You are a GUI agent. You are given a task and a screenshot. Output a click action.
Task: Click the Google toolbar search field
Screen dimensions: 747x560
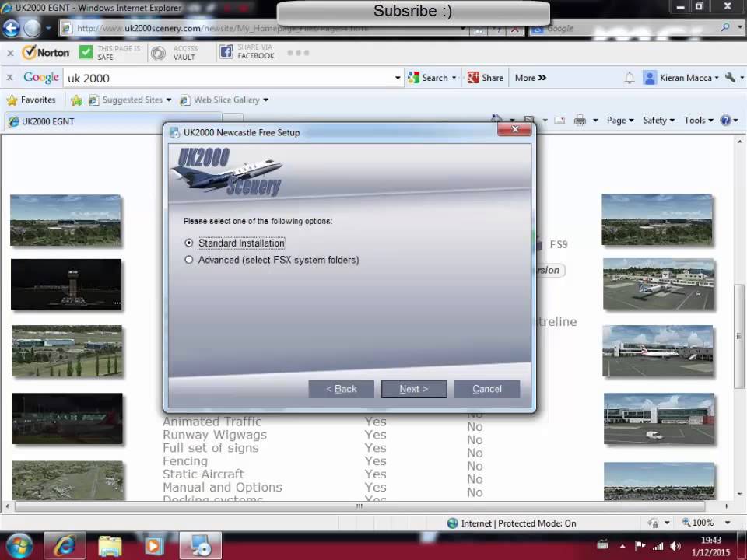coord(229,78)
